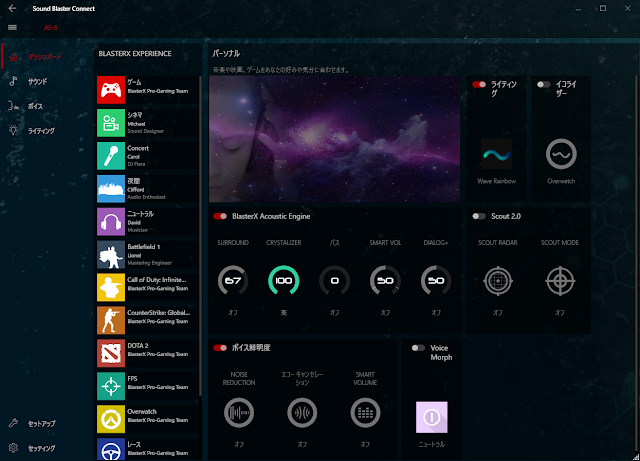The image size is (640, 461).
Task: Adjust the Smart Vol dial showing 50
Action: 385,281
